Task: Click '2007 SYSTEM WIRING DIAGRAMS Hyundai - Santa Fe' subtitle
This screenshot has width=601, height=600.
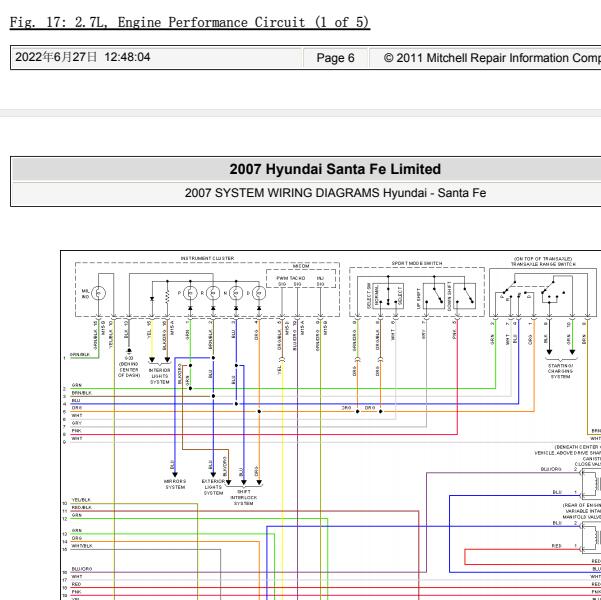Action: point(335,192)
